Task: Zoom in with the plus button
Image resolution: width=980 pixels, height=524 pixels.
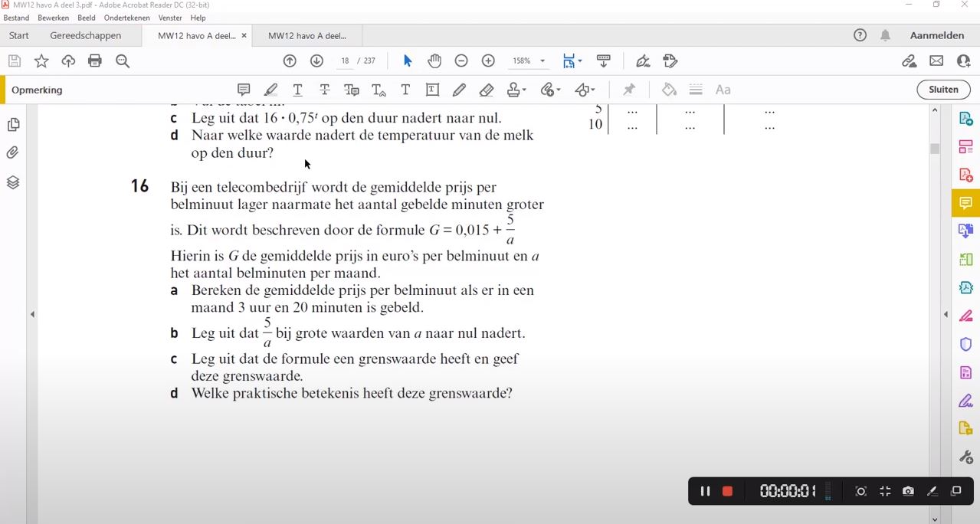Action: (x=488, y=61)
